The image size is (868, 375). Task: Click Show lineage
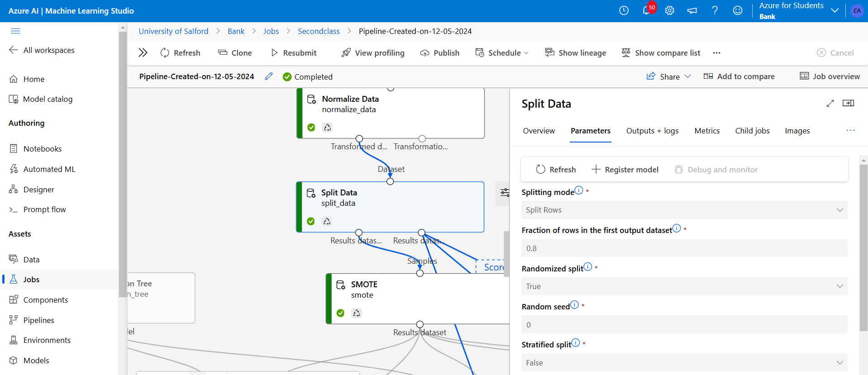(575, 53)
